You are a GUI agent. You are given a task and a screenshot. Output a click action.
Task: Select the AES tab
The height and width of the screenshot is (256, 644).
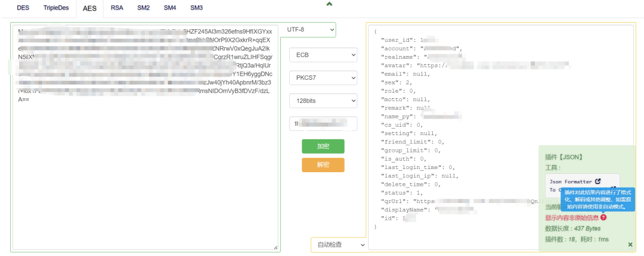[x=89, y=8]
